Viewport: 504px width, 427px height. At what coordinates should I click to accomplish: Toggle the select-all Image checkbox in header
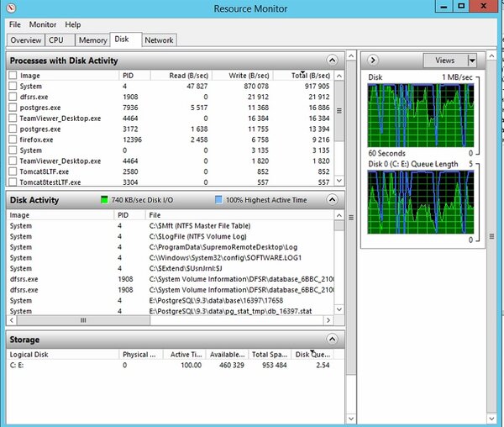pos(13,76)
